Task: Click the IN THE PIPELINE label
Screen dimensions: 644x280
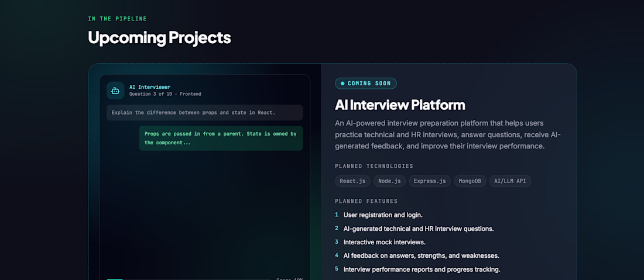Action: [118, 19]
